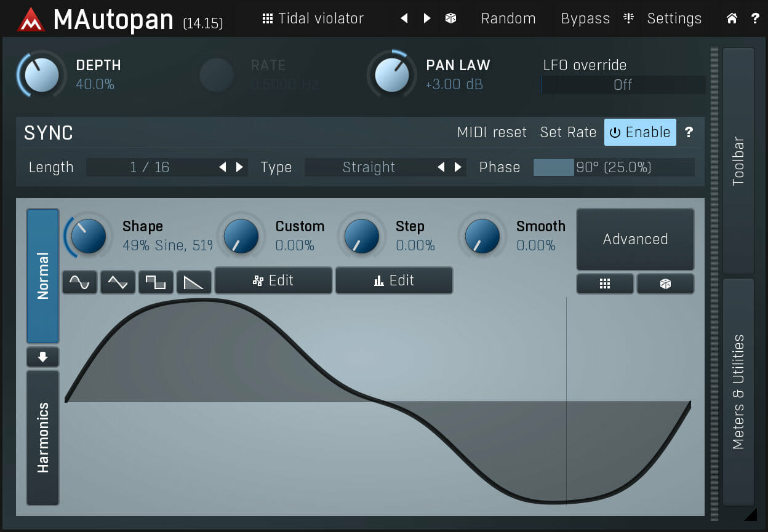
Task: Turn off LFO override
Action: tap(623, 85)
